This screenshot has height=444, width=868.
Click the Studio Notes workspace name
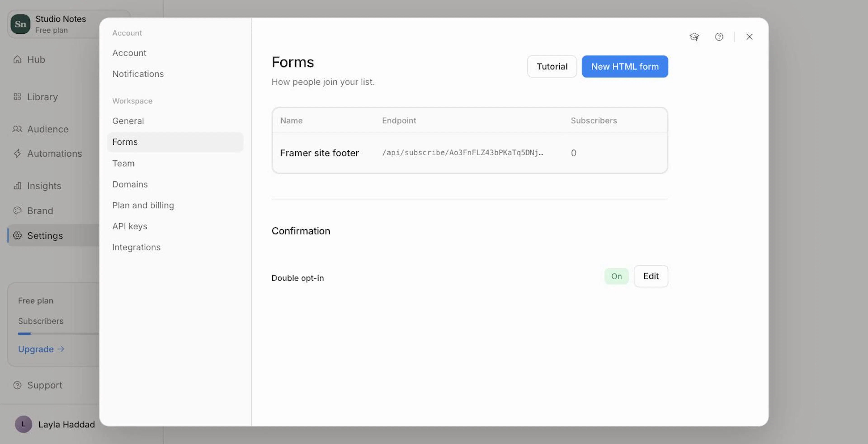pos(61,19)
